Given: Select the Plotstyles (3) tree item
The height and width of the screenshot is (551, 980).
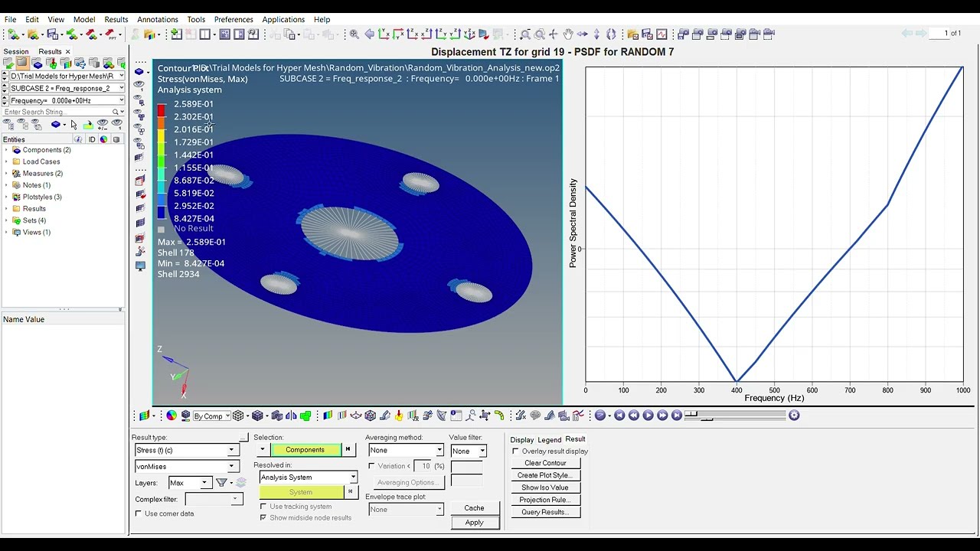Looking at the screenshot, I should (42, 197).
